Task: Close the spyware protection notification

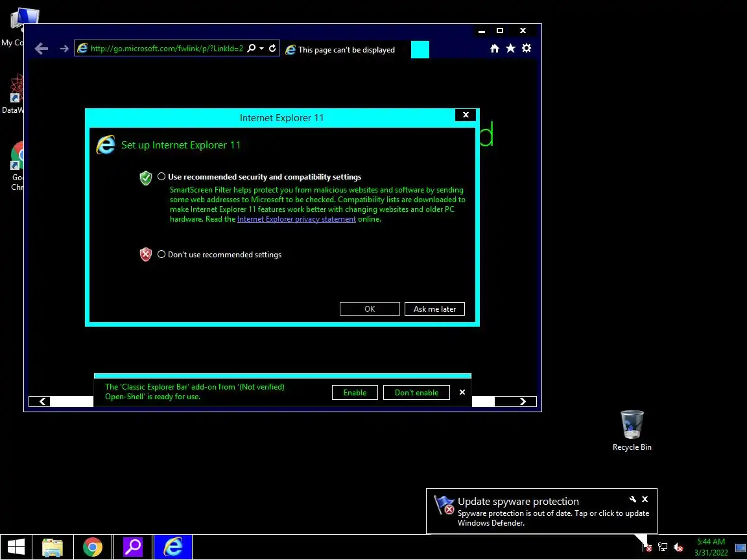Action: pos(645,499)
